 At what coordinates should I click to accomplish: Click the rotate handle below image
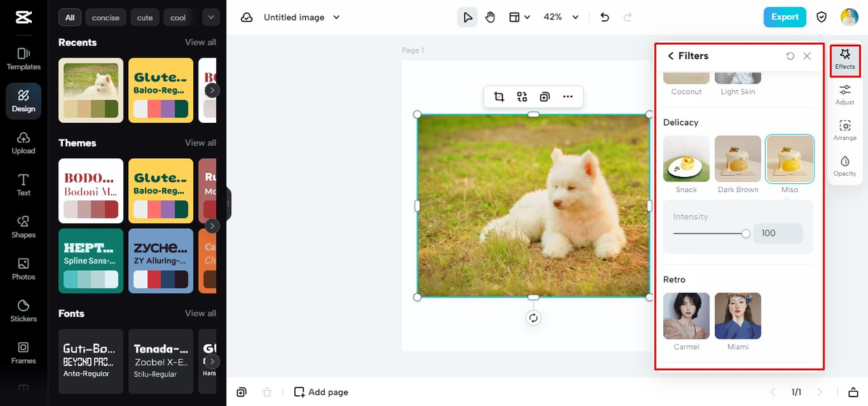pyautogui.click(x=534, y=318)
